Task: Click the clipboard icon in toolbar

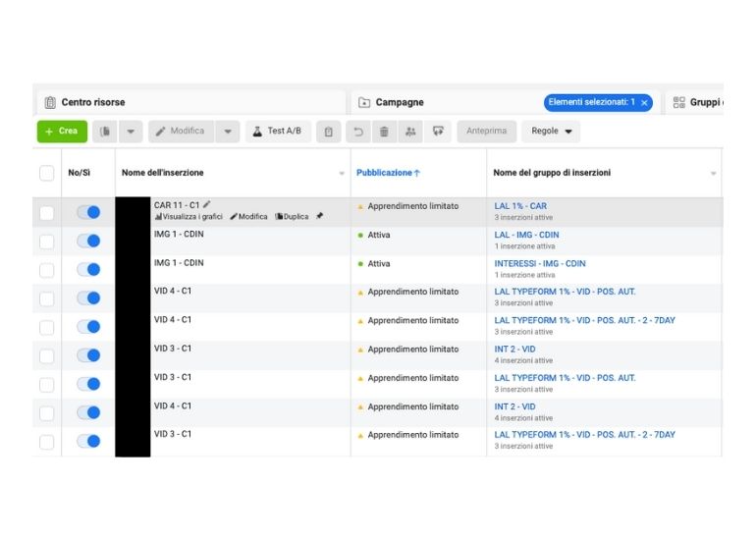Action: pos(328,132)
